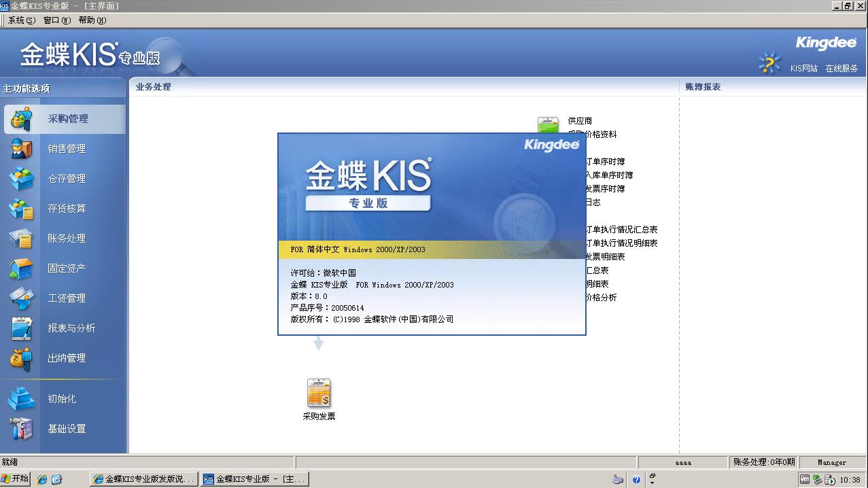Click the Manager status bar field
The image size is (868, 488).
coord(832,462)
